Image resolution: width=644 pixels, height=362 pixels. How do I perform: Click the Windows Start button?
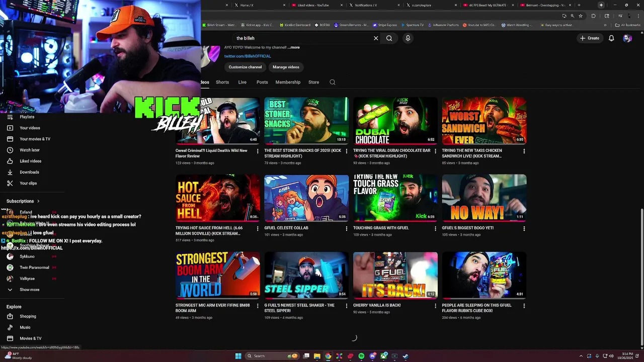click(x=238, y=356)
